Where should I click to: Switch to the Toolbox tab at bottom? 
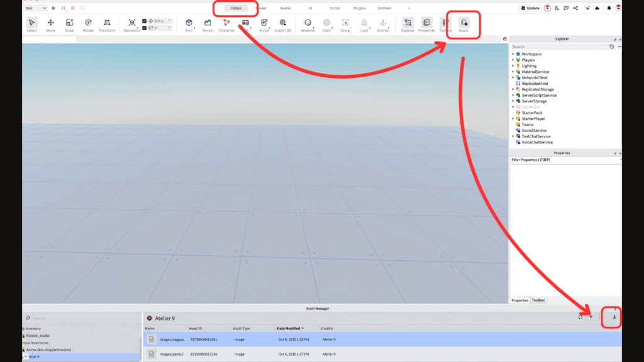pyautogui.click(x=538, y=300)
